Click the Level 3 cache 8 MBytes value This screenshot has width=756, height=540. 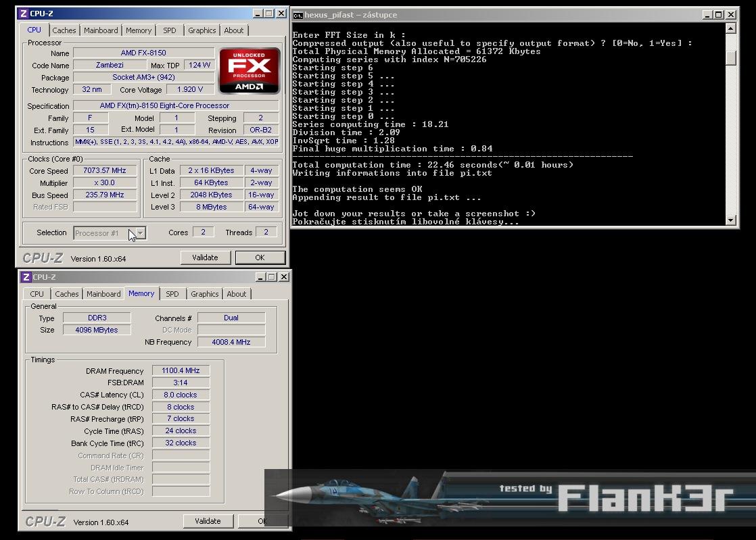[211, 207]
